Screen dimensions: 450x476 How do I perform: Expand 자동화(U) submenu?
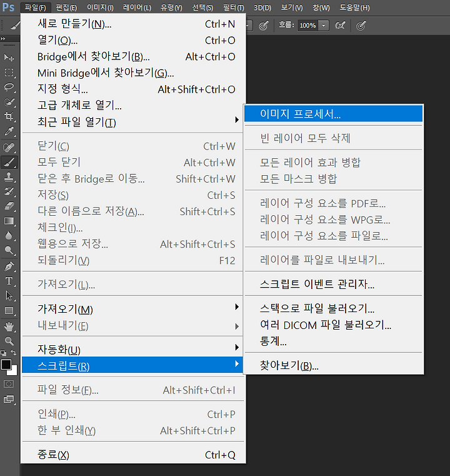133,350
